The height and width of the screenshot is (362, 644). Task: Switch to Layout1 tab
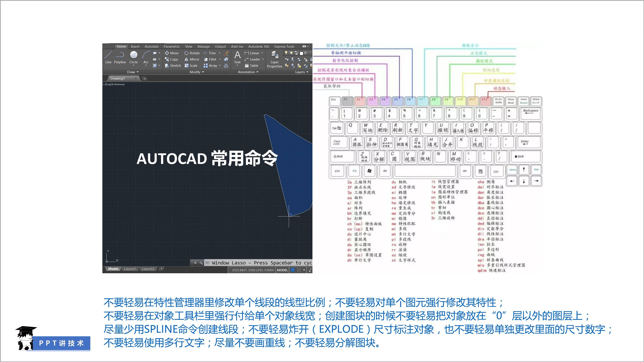pyautogui.click(x=130, y=269)
